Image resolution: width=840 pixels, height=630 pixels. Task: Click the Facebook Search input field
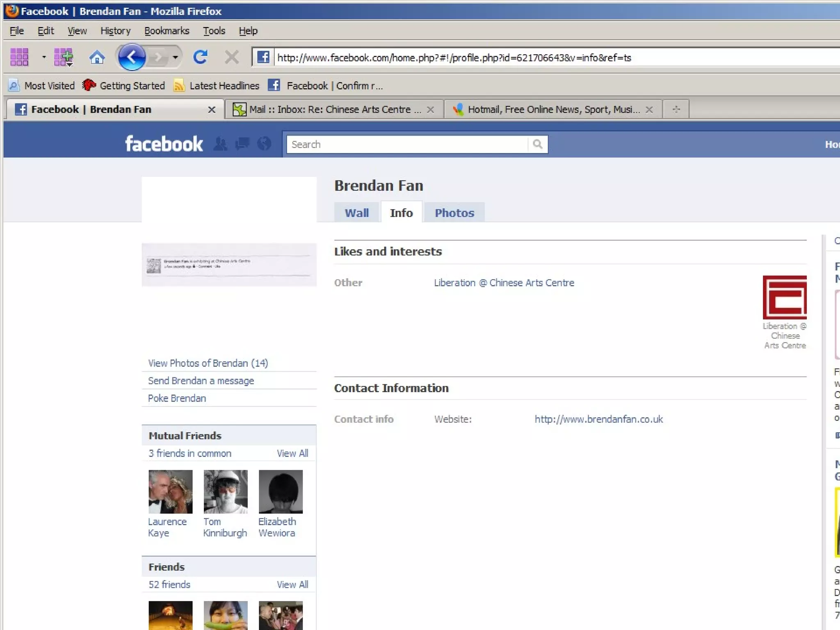point(406,144)
